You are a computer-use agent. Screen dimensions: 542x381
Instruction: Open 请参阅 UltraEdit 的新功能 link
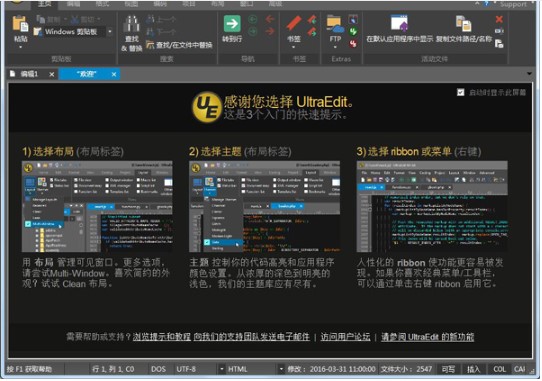pyautogui.click(x=428, y=336)
